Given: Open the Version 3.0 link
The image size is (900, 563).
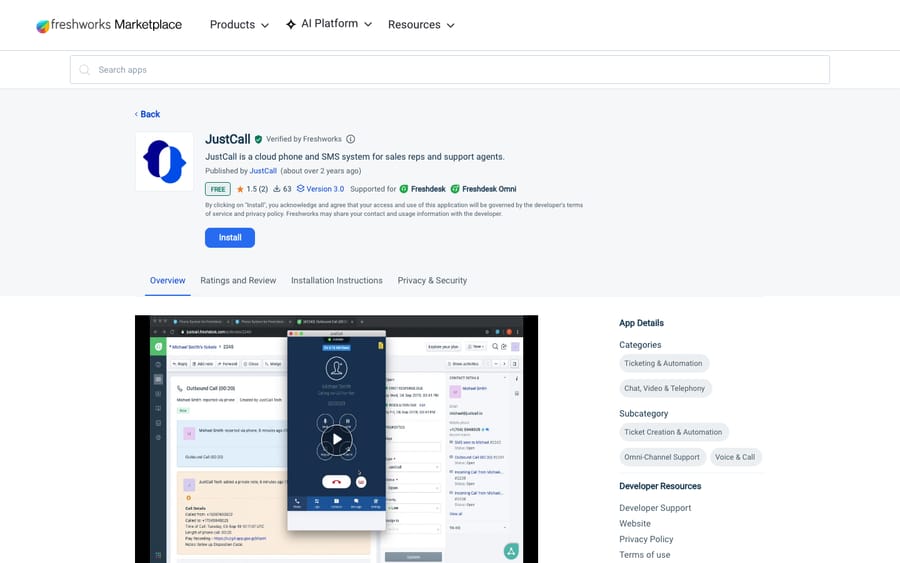Looking at the screenshot, I should [320, 189].
